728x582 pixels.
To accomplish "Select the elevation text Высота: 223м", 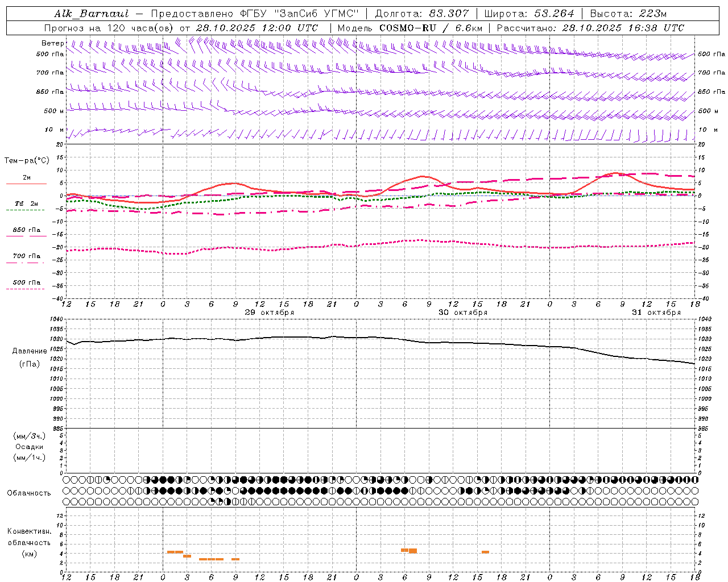I will 628,14.
